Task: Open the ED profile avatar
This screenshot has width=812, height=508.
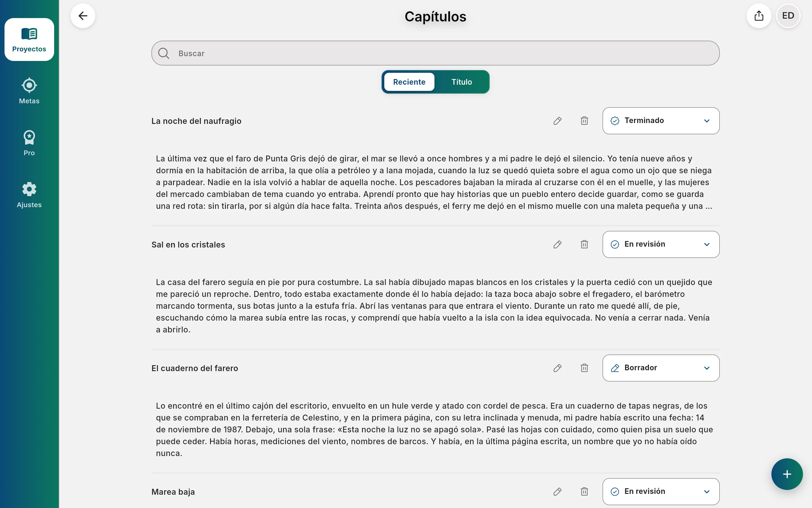Action: (x=788, y=16)
